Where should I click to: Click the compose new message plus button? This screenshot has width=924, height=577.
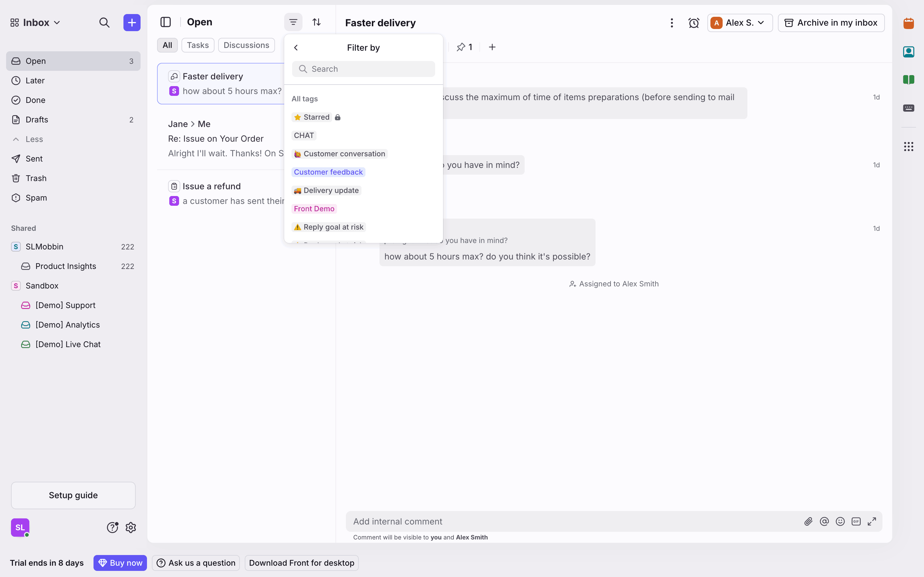click(132, 23)
